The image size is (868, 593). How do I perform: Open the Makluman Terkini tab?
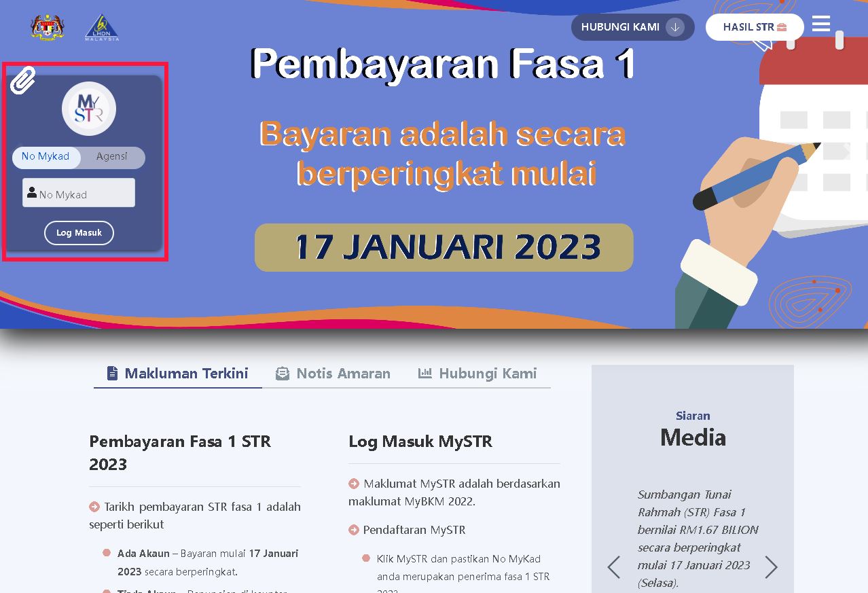tap(178, 374)
